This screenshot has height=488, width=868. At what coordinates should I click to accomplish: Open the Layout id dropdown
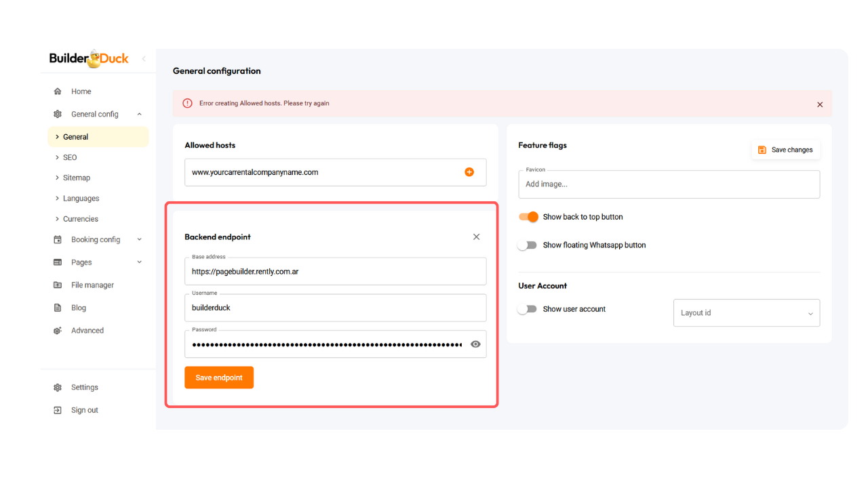coord(746,313)
